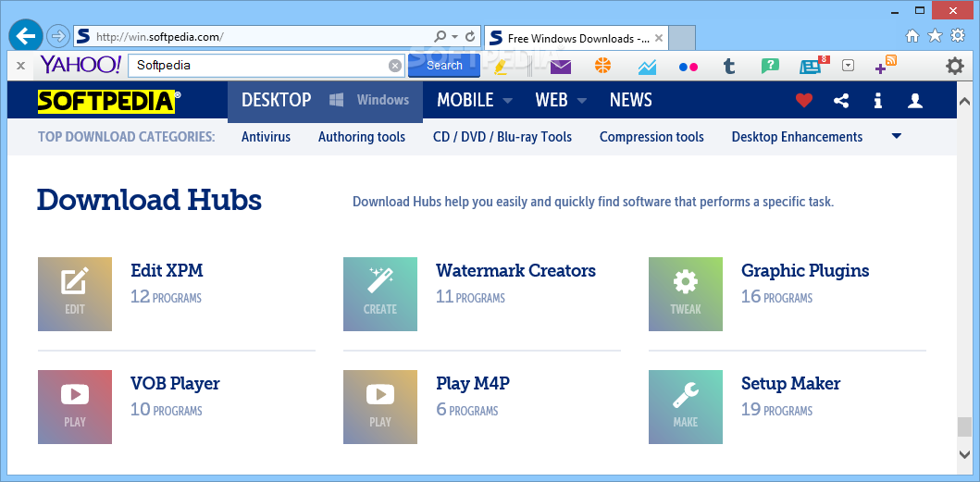980x482 pixels.
Task: Click the search magnifier in address bar
Action: (440, 37)
